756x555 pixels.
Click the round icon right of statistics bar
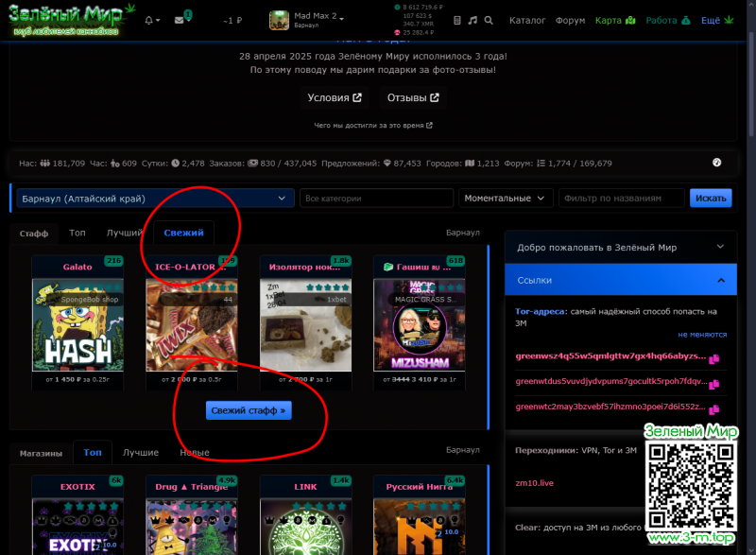[x=716, y=163]
